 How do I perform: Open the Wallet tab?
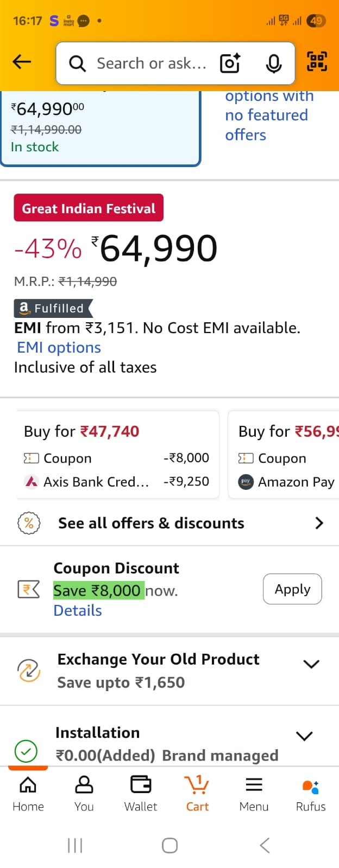141,794
